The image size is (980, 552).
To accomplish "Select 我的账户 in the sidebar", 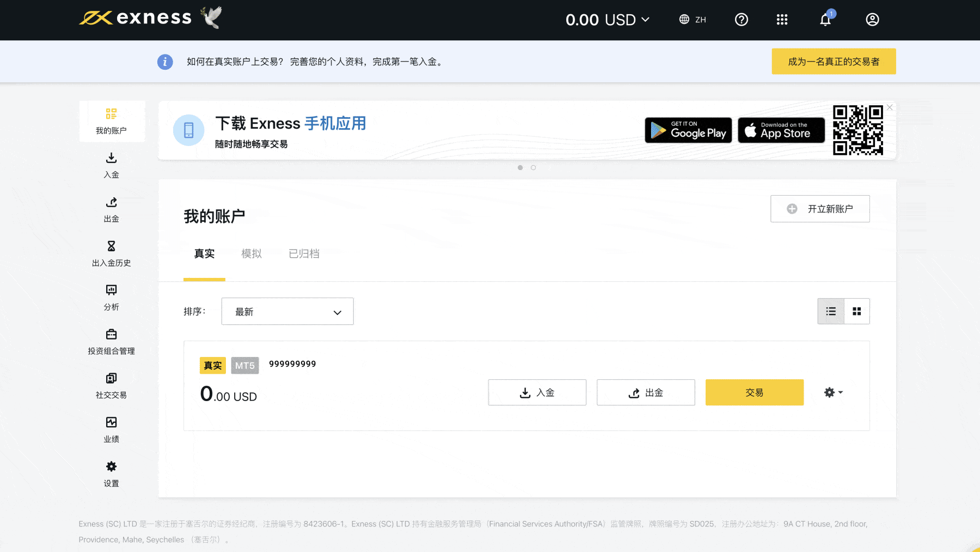I will point(112,121).
